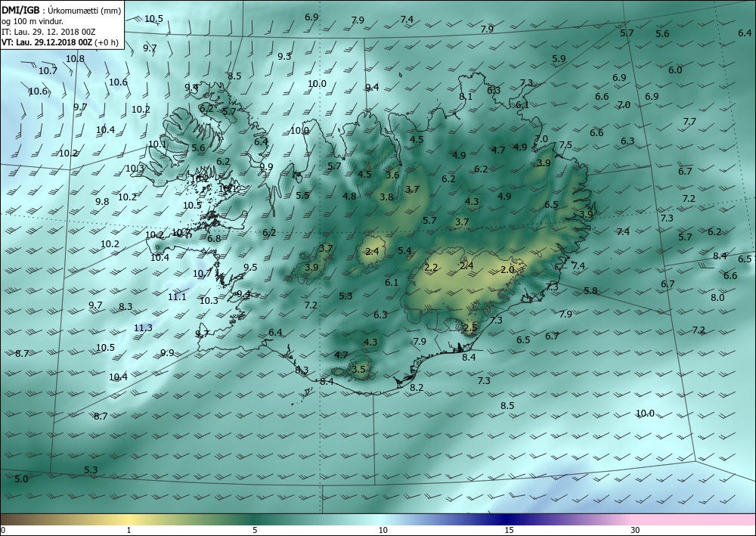Click the title text "DMI/IGB : Úrkomumætti (mm)"
The height and width of the screenshot is (536, 756).
tap(61, 11)
